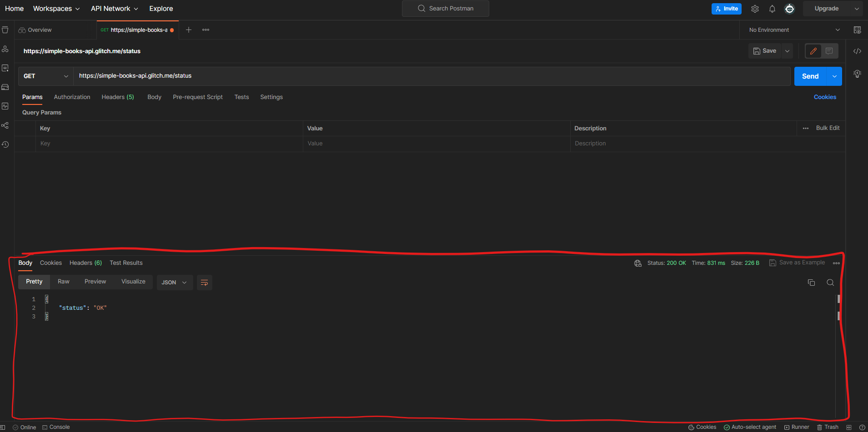The width and height of the screenshot is (868, 432).
Task: Open response three-dot options menu
Action: point(836,263)
